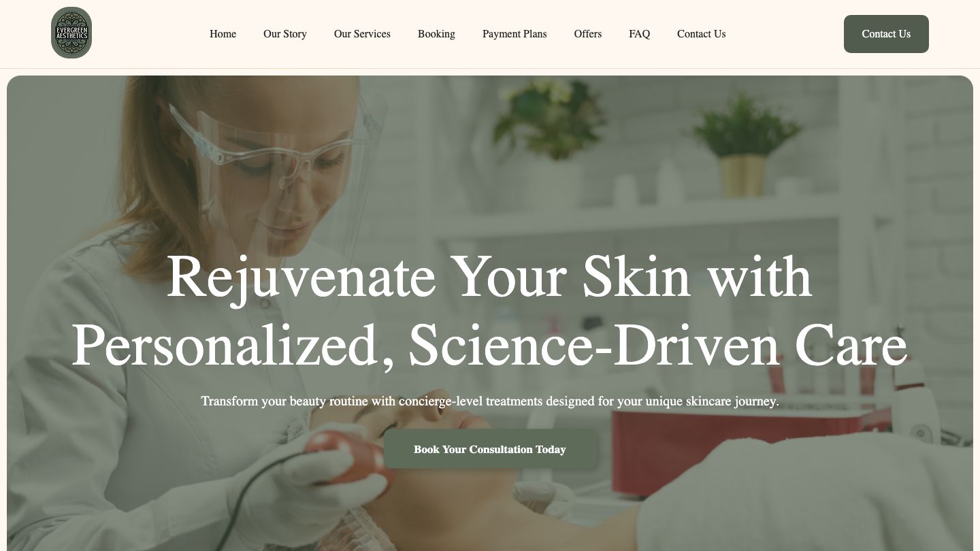Click the green Contact Us button
This screenshot has width=980, height=551.
[x=886, y=34]
